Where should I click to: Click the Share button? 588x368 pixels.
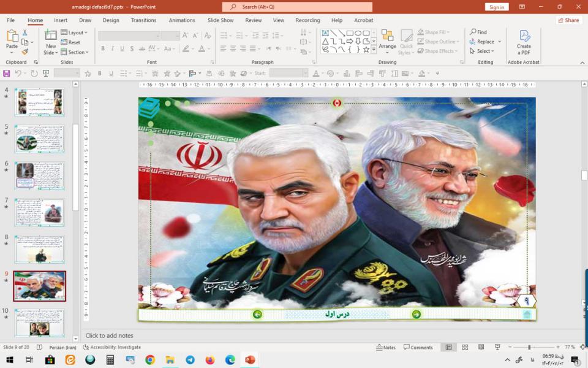click(568, 20)
